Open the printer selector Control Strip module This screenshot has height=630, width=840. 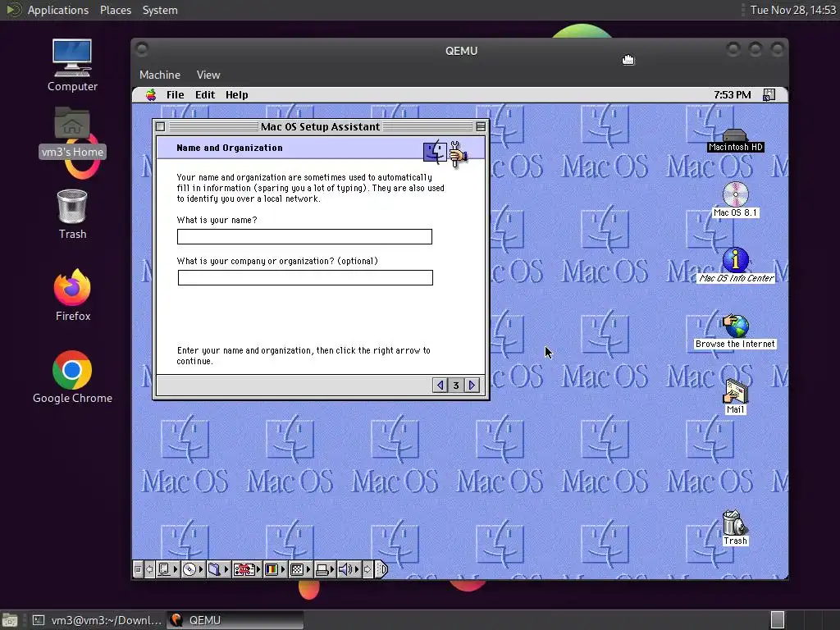(325, 569)
